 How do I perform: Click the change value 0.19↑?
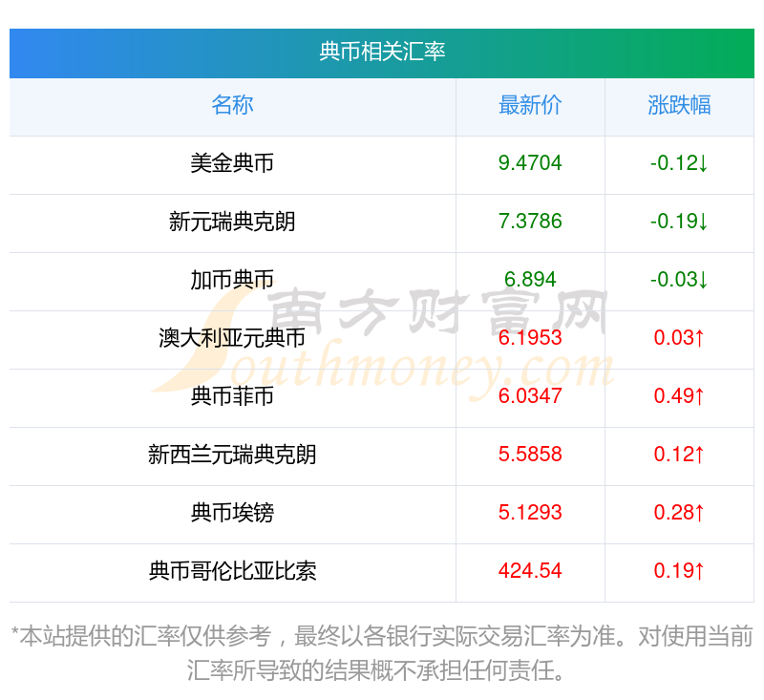679,571
